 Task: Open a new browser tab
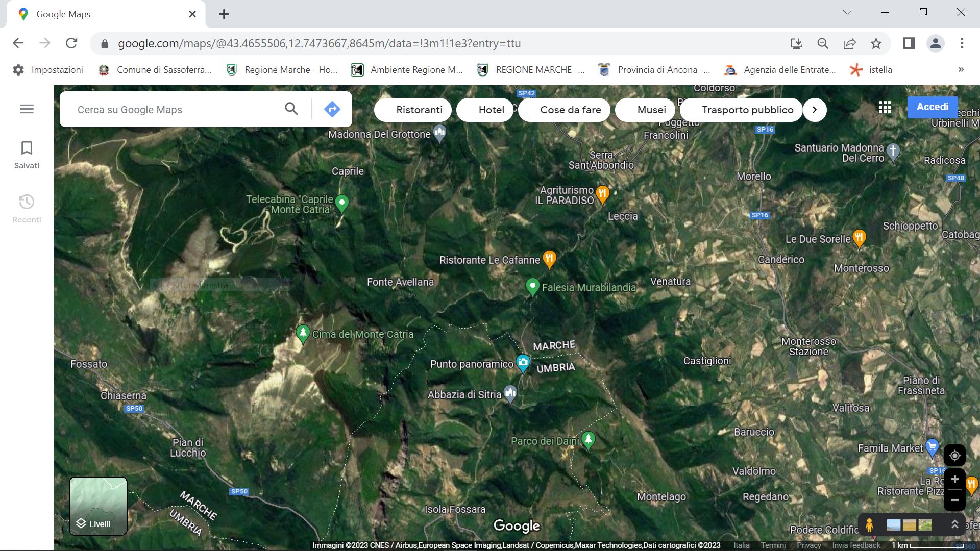pos(224,14)
